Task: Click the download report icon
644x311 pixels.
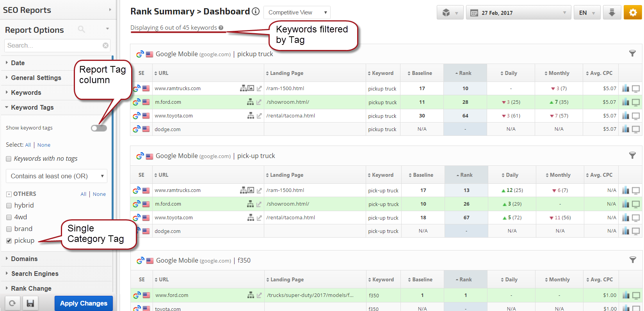Action: [612, 12]
